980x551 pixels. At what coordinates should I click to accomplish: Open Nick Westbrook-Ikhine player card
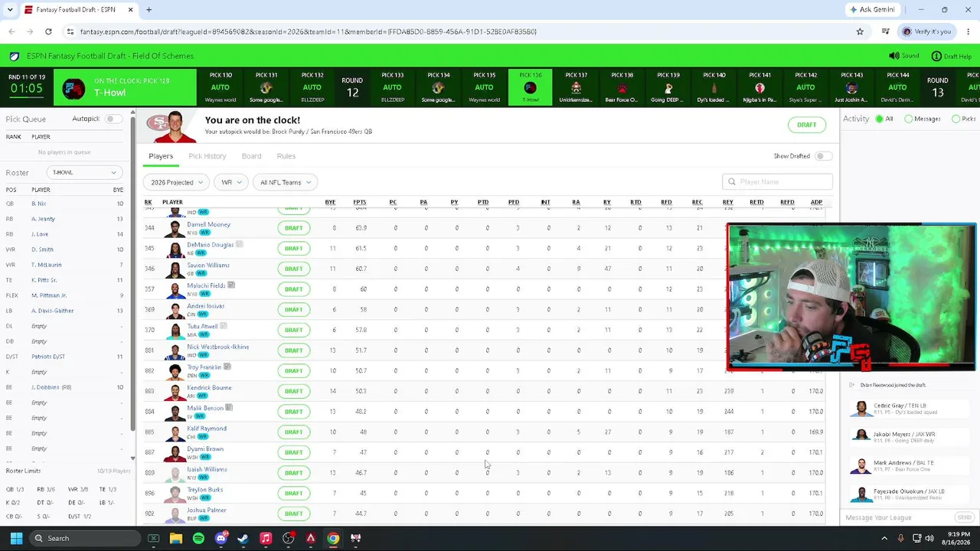pyautogui.click(x=218, y=347)
